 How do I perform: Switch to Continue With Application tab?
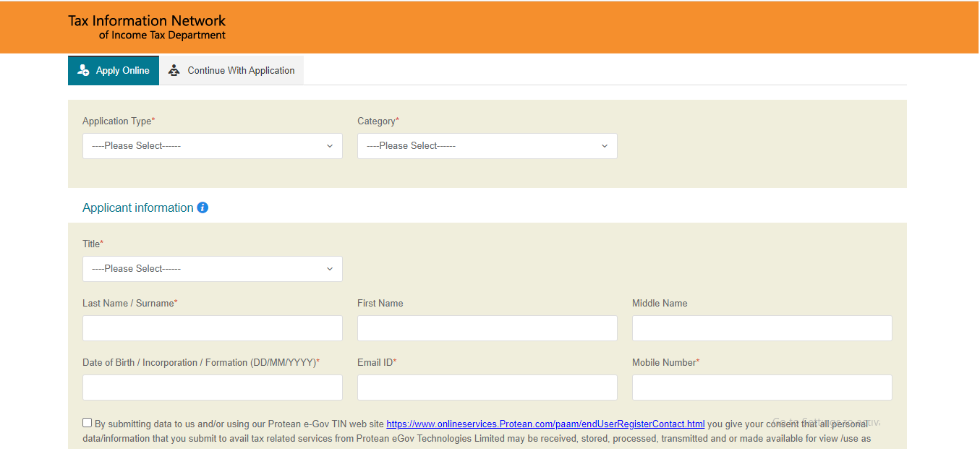click(x=231, y=71)
